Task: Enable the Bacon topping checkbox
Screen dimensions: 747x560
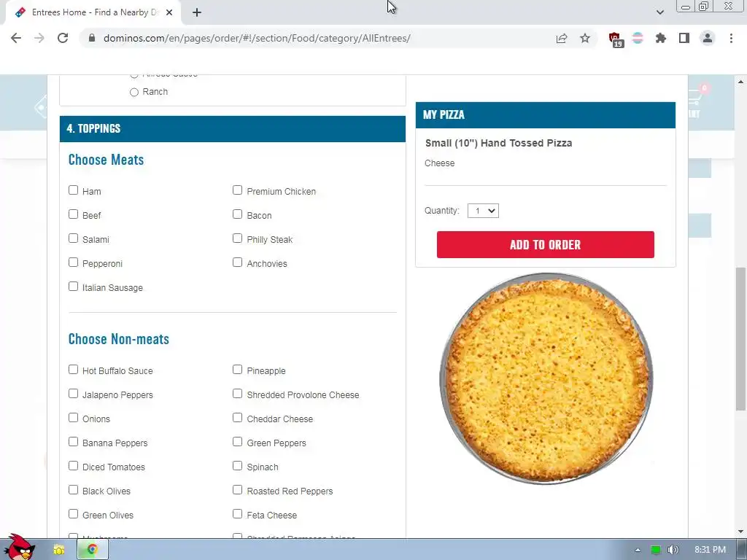Action: tap(237, 214)
